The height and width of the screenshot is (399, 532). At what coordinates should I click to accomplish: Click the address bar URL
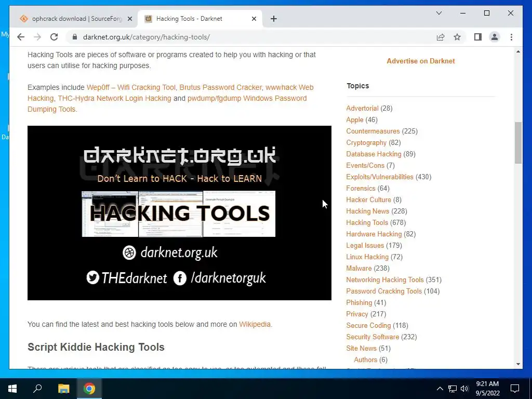pyautogui.click(x=146, y=37)
